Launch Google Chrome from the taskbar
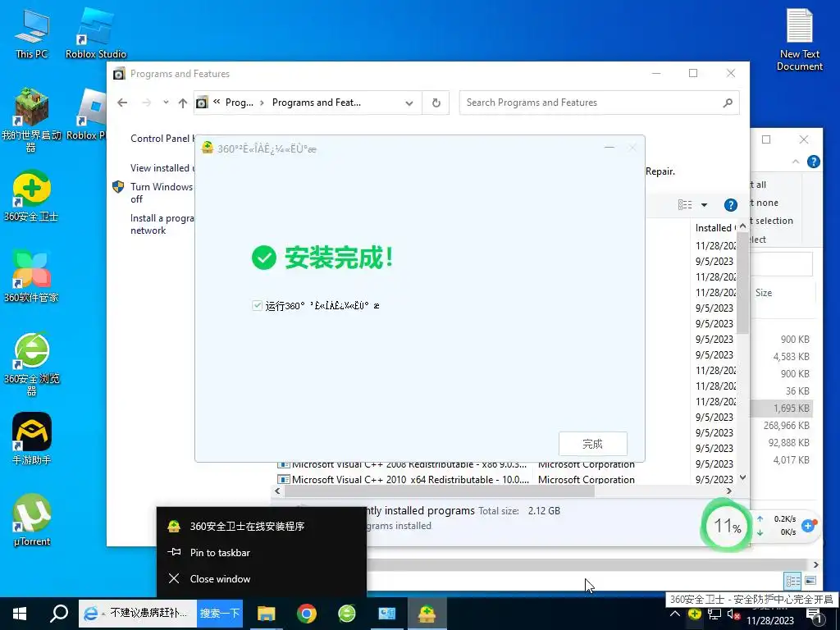This screenshot has width=840, height=630. pyautogui.click(x=307, y=614)
